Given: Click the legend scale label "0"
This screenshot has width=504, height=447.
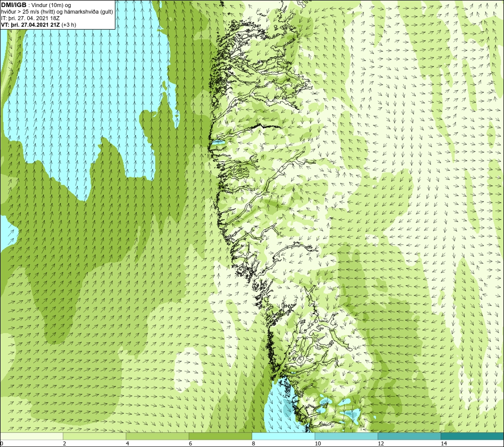Looking at the screenshot, I should (x=2, y=443).
